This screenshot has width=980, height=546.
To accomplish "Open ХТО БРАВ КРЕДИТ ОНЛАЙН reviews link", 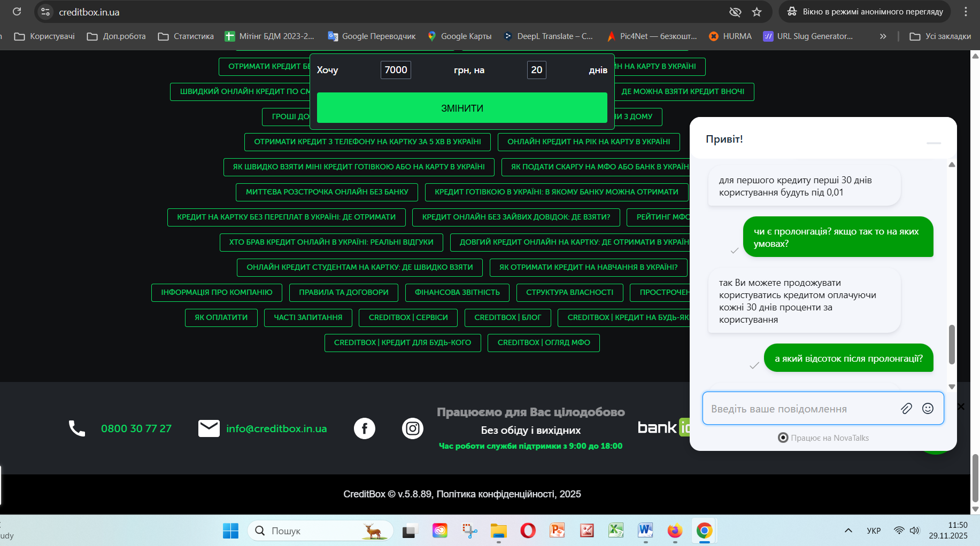I will click(x=331, y=242).
